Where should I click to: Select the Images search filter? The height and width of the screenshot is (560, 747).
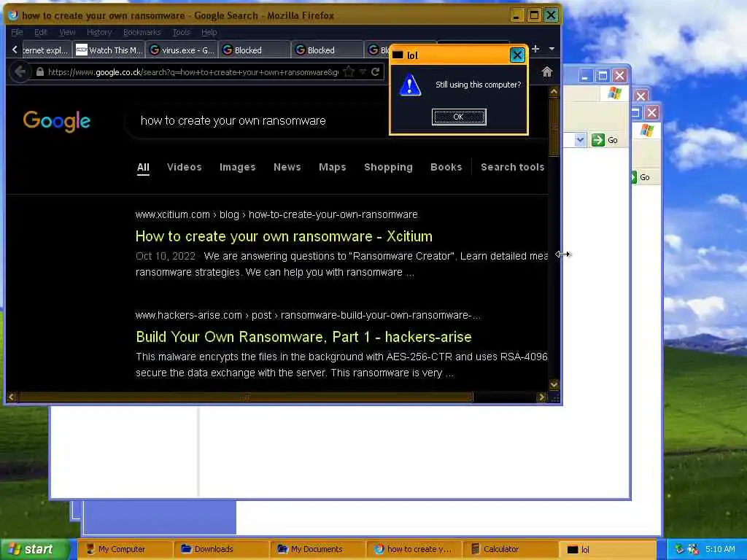[x=237, y=167]
